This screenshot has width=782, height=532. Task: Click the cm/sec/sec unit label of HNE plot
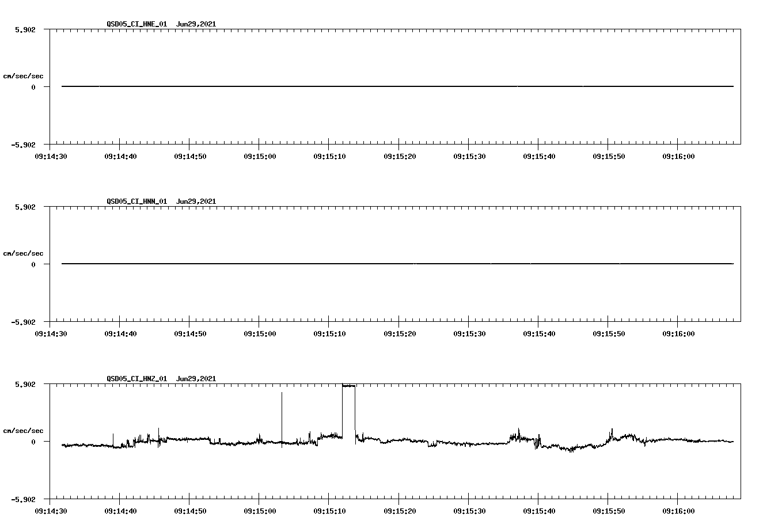(x=23, y=76)
